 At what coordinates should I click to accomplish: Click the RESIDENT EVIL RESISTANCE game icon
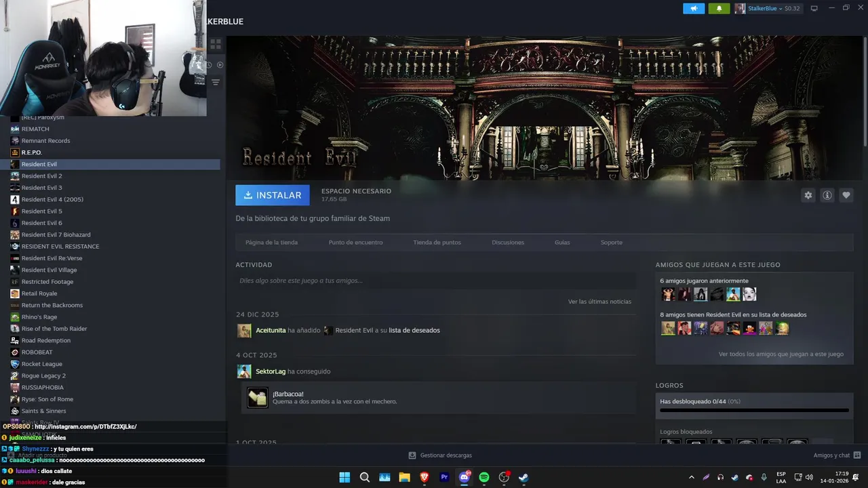pyautogui.click(x=15, y=246)
